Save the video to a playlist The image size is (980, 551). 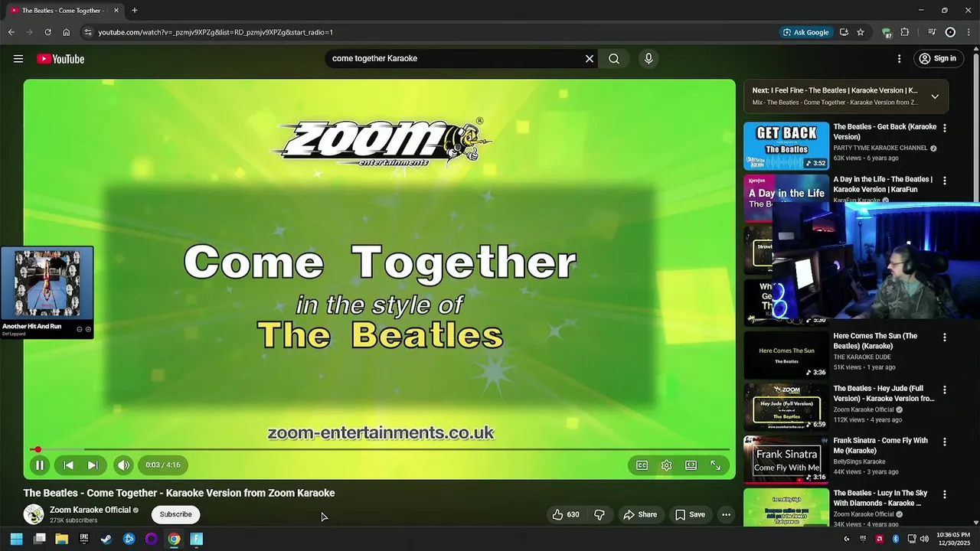point(690,514)
